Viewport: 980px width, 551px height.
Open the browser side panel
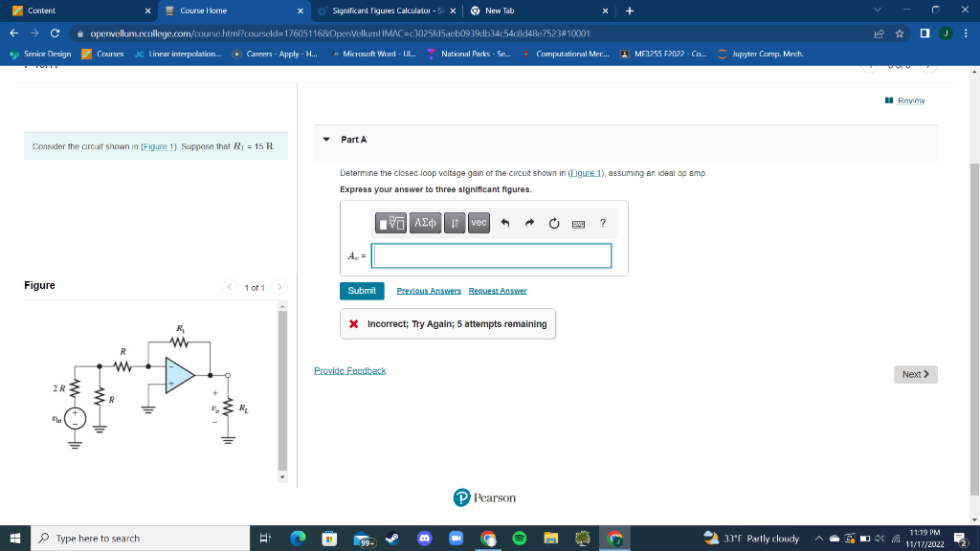point(925,33)
